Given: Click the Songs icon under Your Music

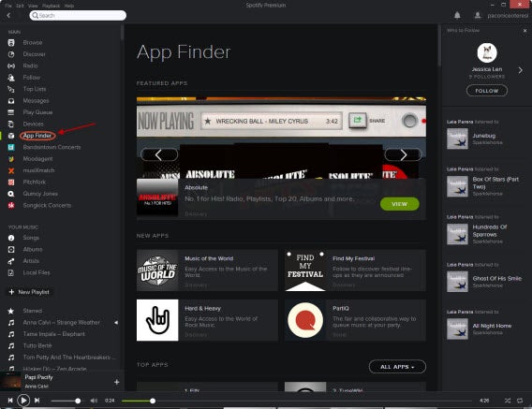Looking at the screenshot, I should (11, 238).
